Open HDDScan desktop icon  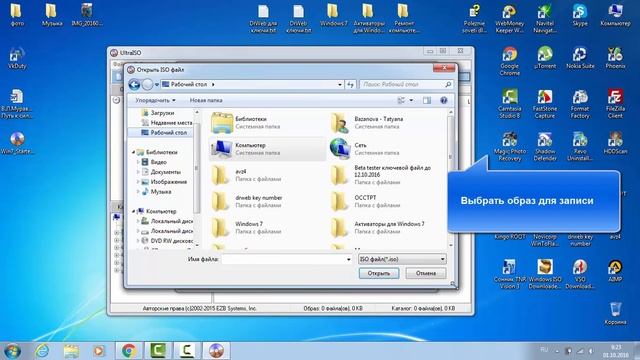pyautogui.click(x=615, y=143)
